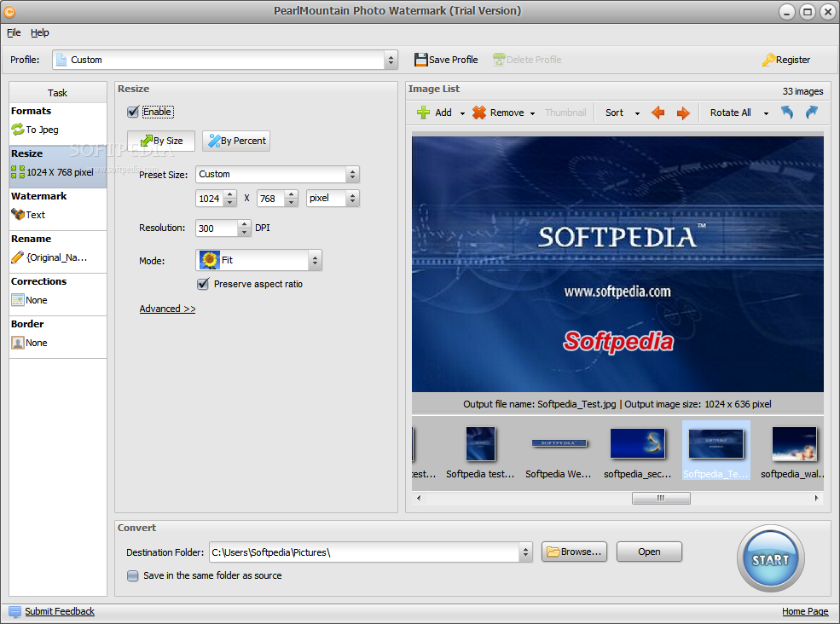Click the START button

(x=770, y=558)
